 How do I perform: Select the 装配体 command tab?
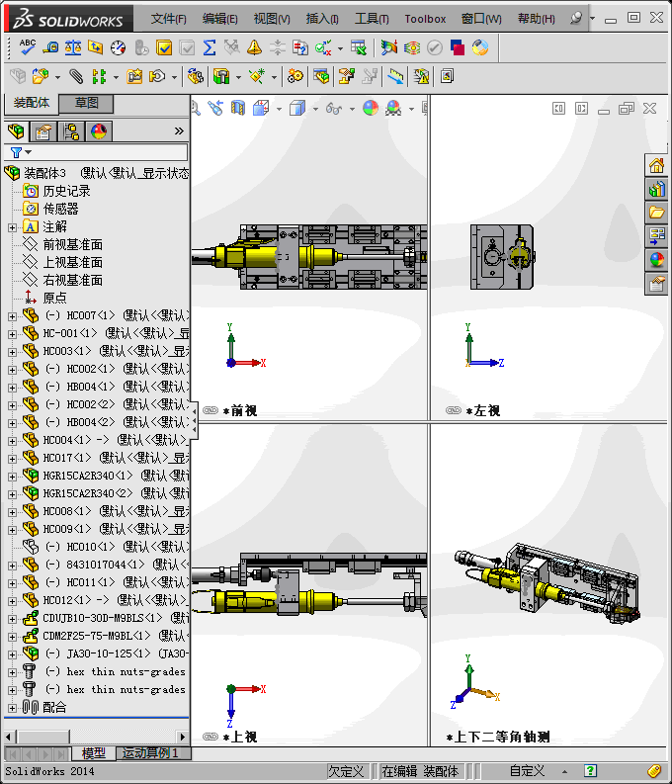[31, 103]
